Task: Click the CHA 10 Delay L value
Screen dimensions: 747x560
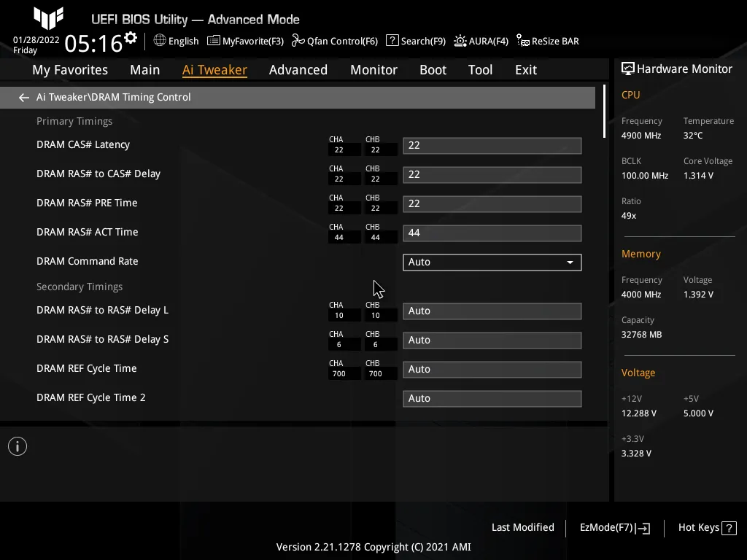Action: pos(338,316)
